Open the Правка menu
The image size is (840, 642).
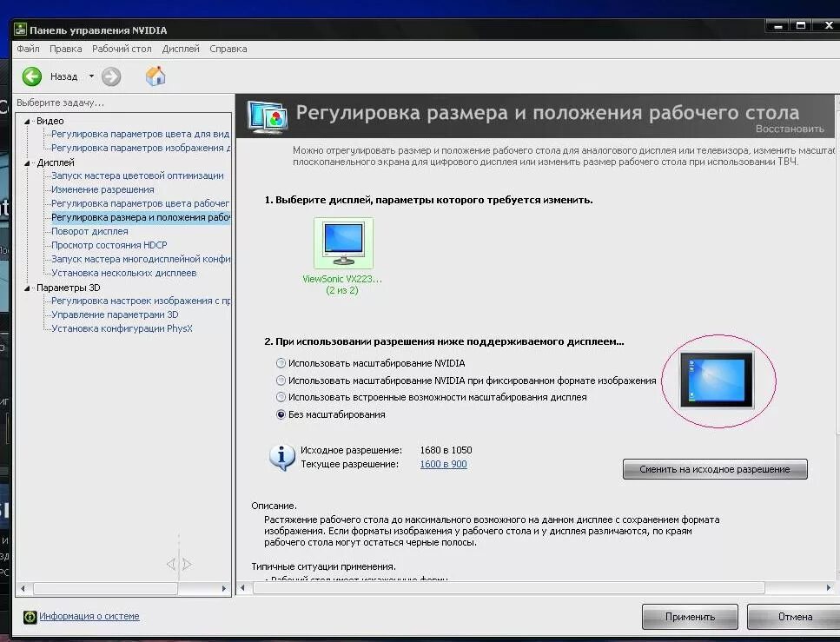pyautogui.click(x=65, y=49)
